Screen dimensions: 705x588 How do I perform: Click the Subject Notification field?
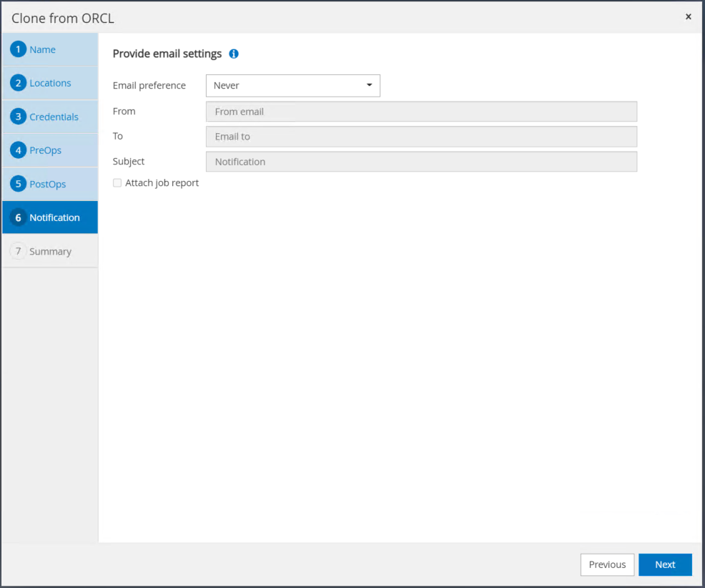421,162
